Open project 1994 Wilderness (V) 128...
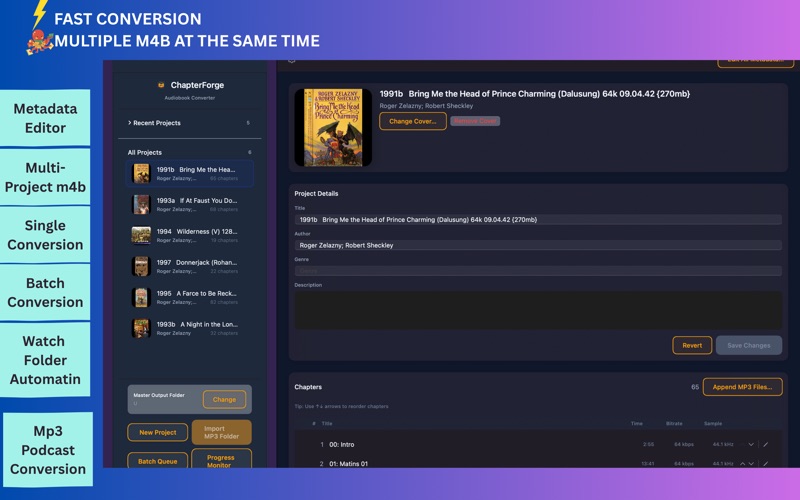 click(189, 235)
